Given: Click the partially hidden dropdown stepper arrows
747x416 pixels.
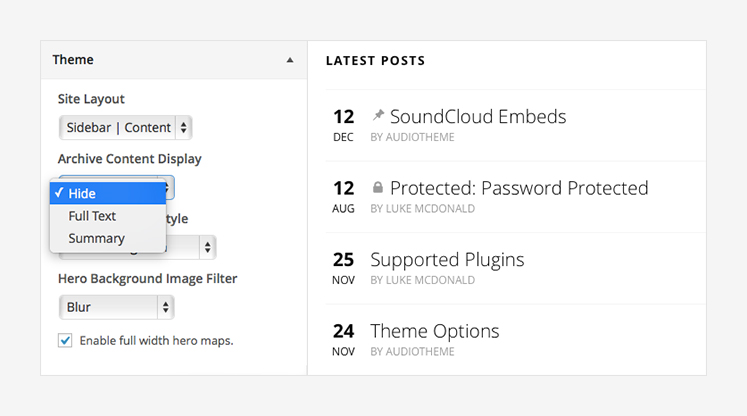Looking at the screenshot, I should 208,247.
